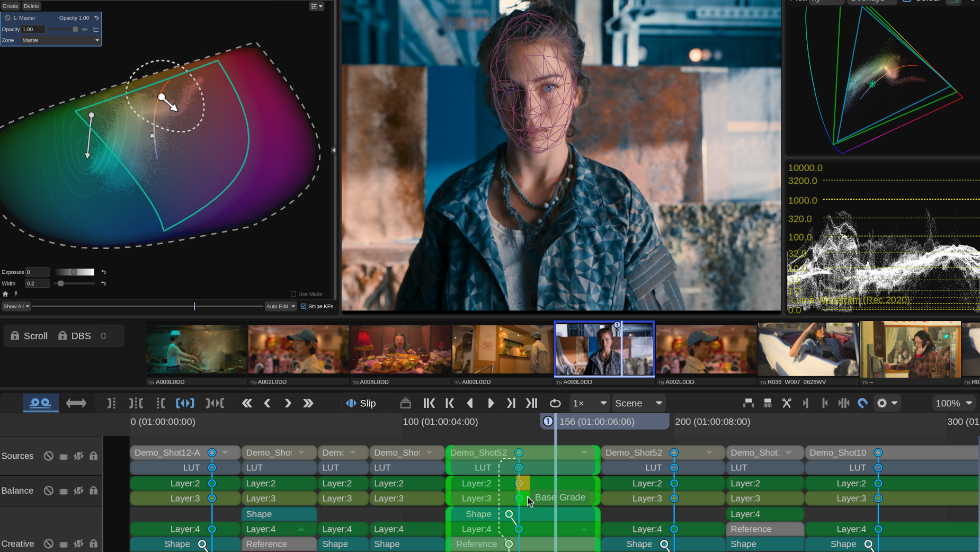Click the Create button at top left
Viewport: 980px width, 552px height.
click(x=11, y=6)
